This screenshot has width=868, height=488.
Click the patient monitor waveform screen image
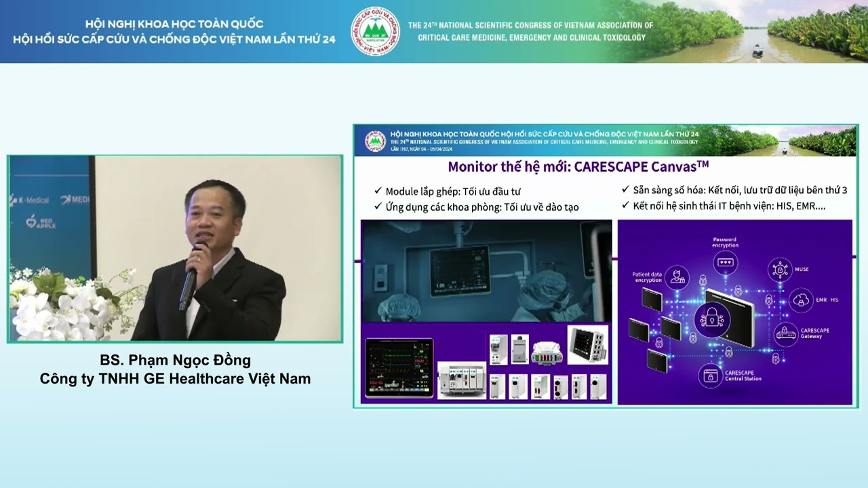pos(399,367)
